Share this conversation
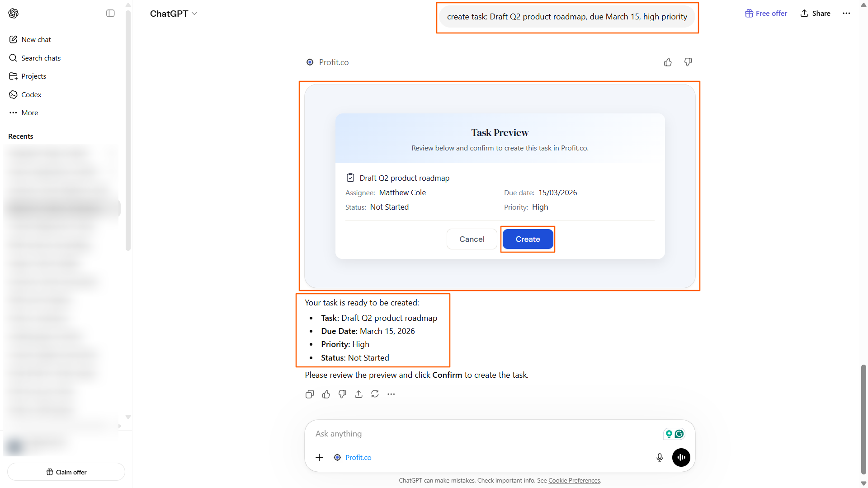This screenshot has height=488, width=868. [815, 13]
